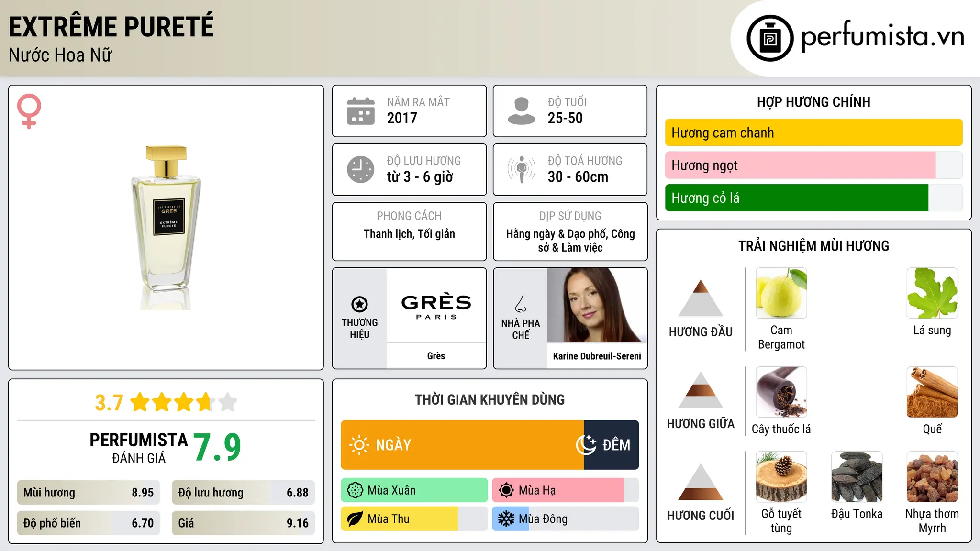Image resolution: width=980 pixels, height=551 pixels.
Task: Click the age range value 25-50
Action: pos(565,118)
